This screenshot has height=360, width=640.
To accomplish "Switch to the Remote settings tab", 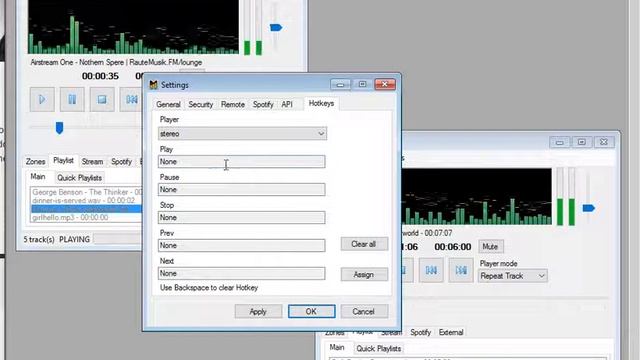I will coord(233,104).
